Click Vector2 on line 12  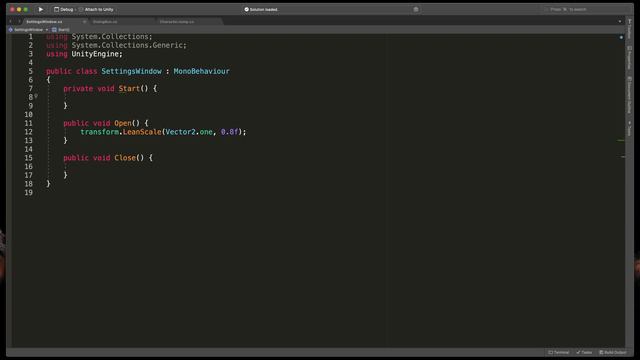point(180,132)
